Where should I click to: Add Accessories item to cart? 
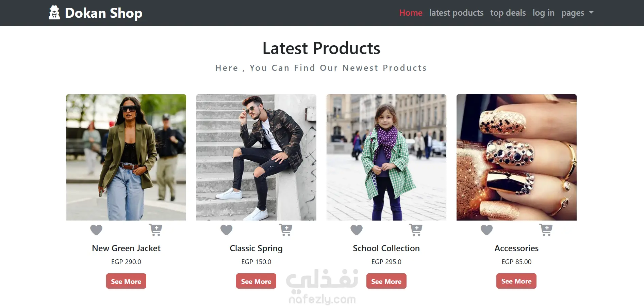coord(546,230)
